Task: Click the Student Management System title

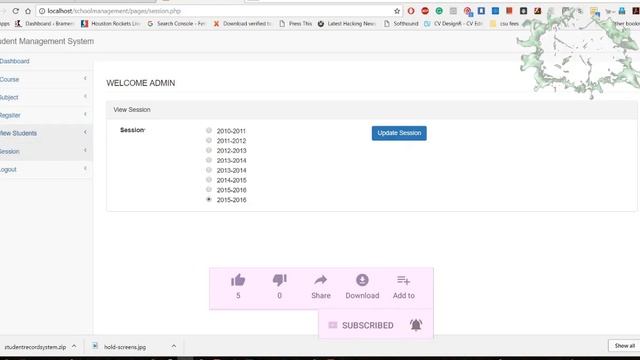Action: tap(47, 41)
